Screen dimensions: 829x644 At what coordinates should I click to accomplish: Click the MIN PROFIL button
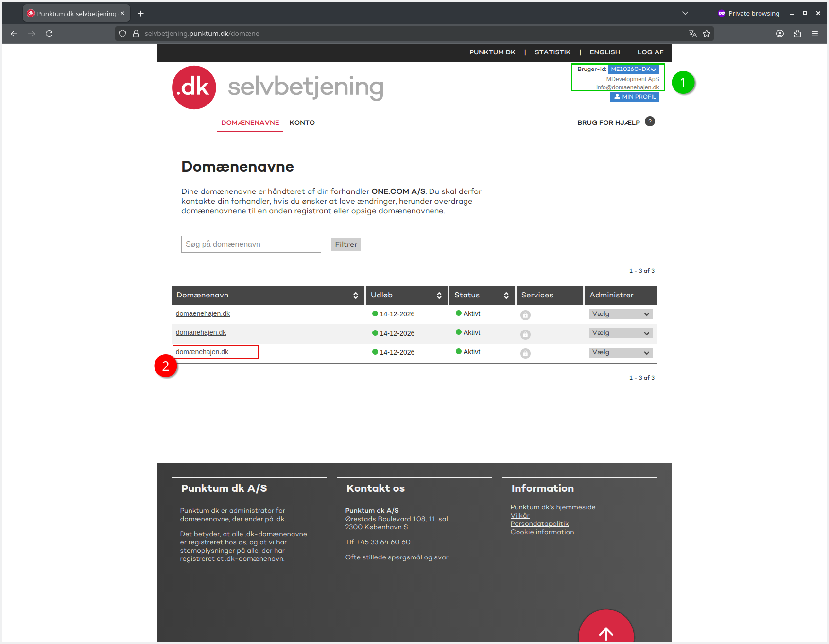click(635, 97)
